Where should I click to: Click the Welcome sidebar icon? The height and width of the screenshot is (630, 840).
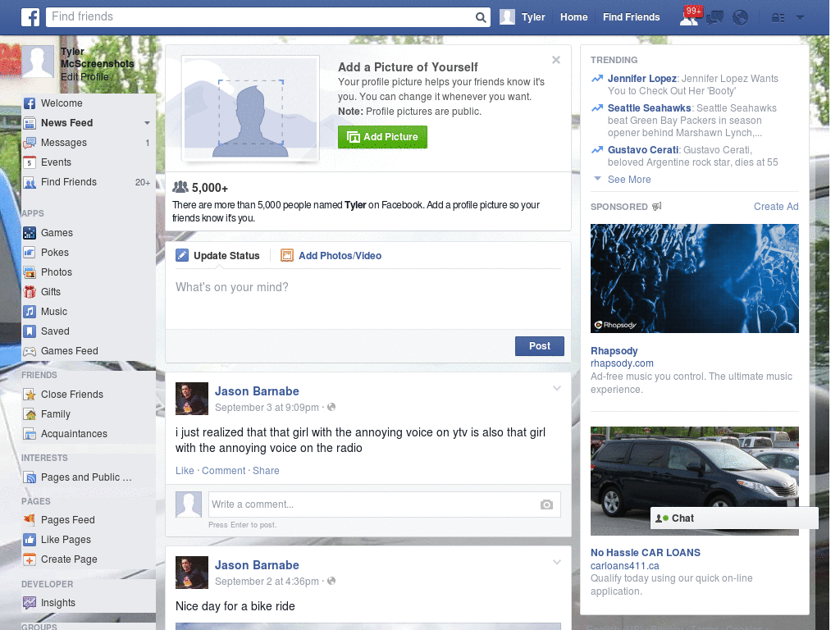point(30,103)
